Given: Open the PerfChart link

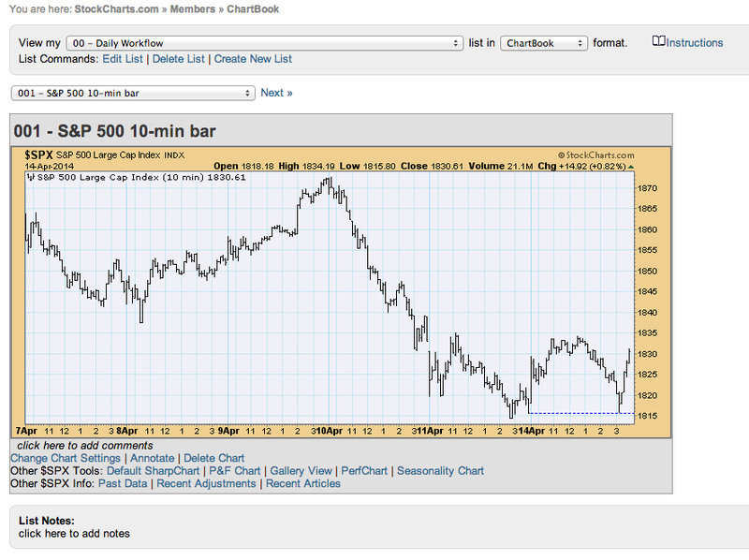Looking at the screenshot, I should click(x=364, y=471).
